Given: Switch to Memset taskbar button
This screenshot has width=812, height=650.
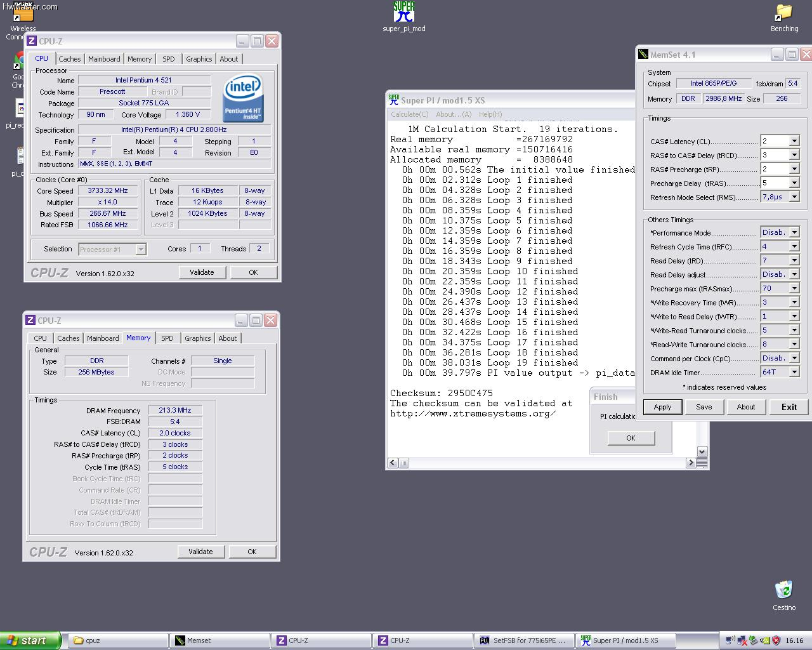Looking at the screenshot, I should tap(220, 640).
